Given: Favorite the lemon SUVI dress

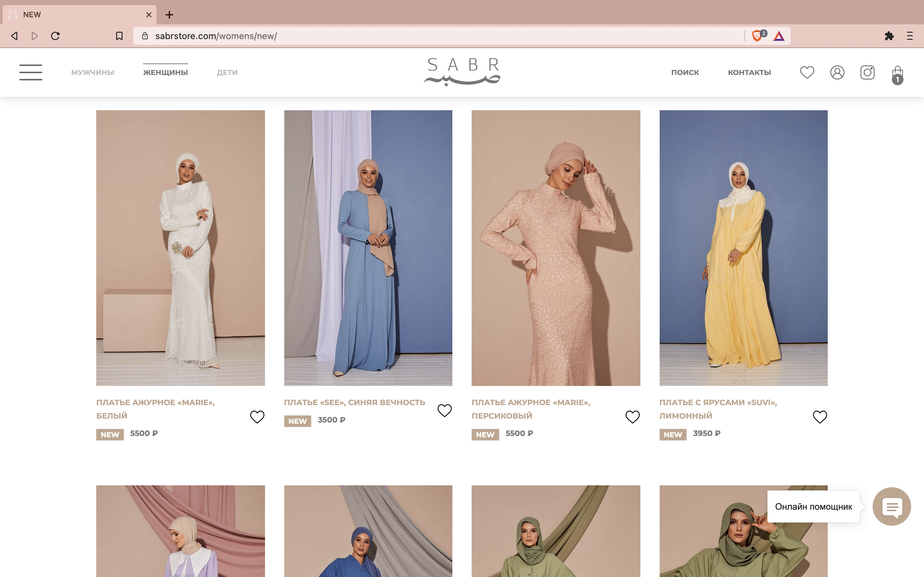Looking at the screenshot, I should (x=820, y=417).
